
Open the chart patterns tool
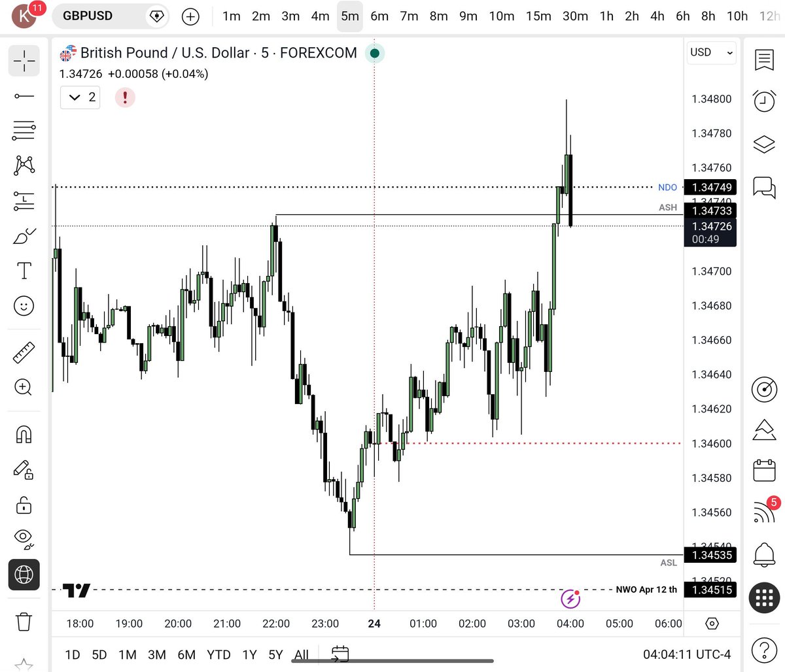coord(24,165)
